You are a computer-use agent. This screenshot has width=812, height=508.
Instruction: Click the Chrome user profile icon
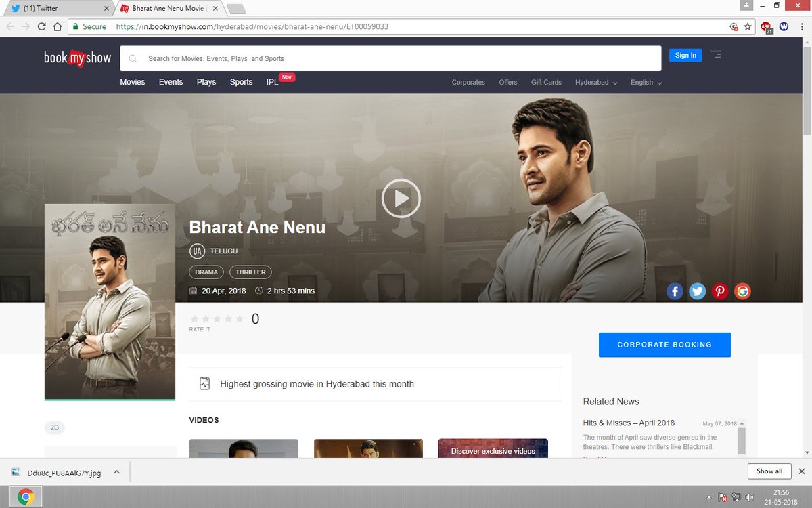[x=746, y=5]
